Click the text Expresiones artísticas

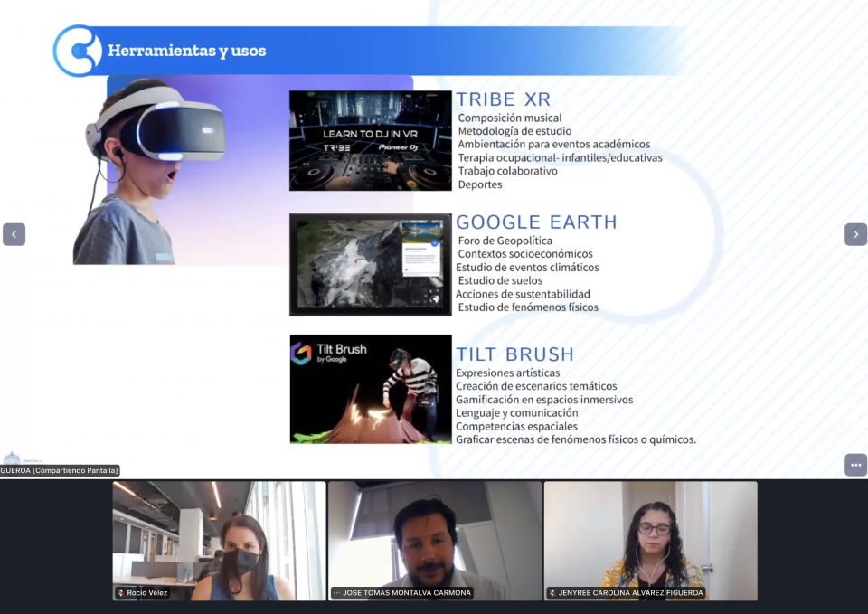tap(508, 373)
